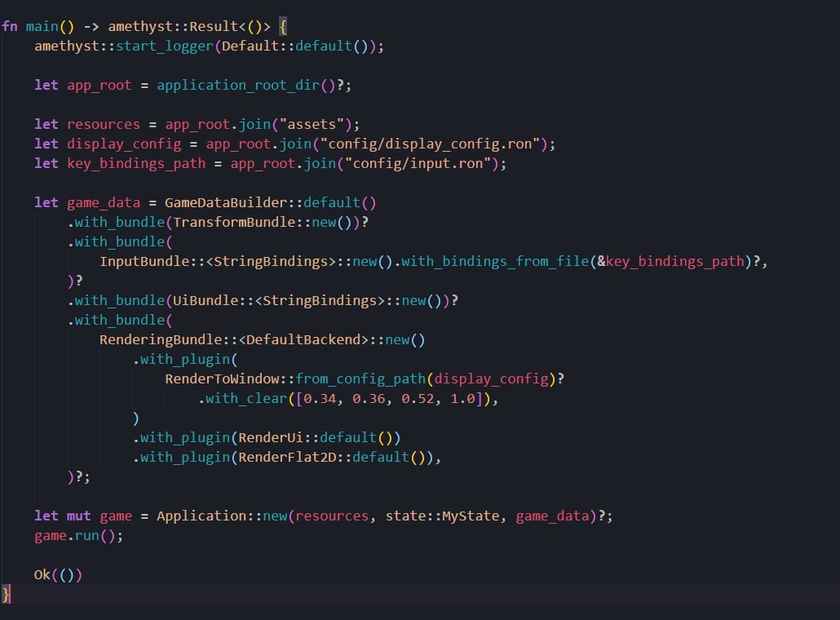Click "config/display_config.ron" string
Viewport: 840px width, 620px height.
(430, 144)
